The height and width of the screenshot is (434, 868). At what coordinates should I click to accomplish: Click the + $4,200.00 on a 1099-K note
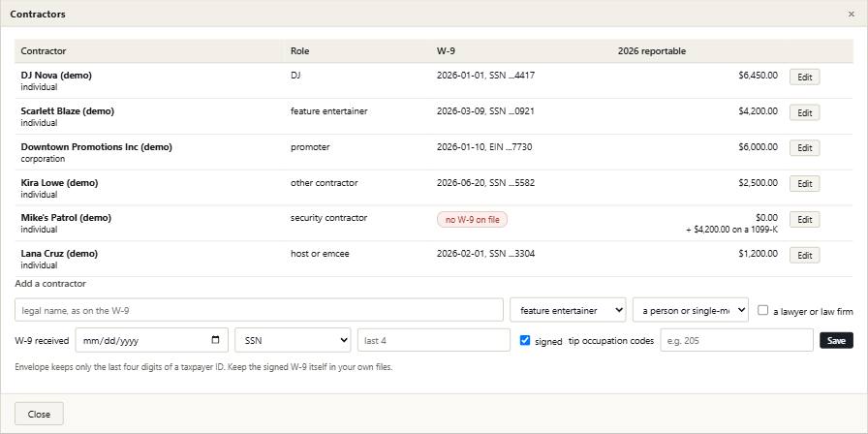click(731, 230)
